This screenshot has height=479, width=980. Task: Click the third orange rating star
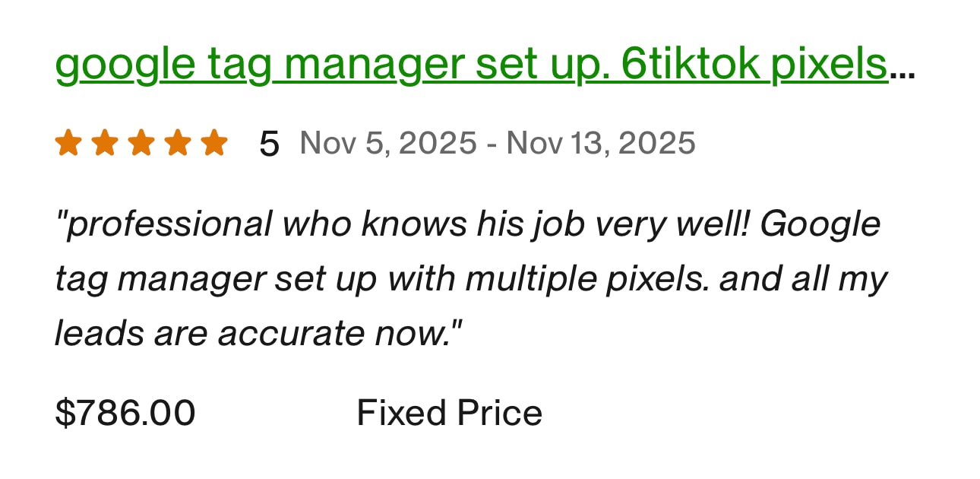tap(141, 143)
